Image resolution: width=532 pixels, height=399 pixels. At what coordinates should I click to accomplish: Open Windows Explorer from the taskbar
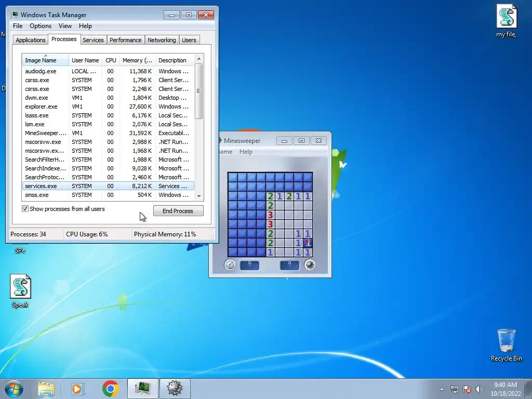point(46,389)
